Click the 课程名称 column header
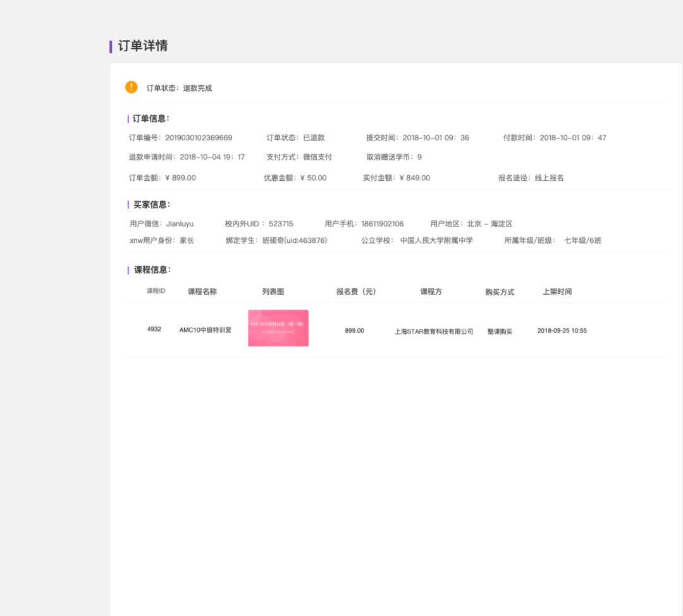This screenshot has height=616, width=683. pyautogui.click(x=202, y=292)
